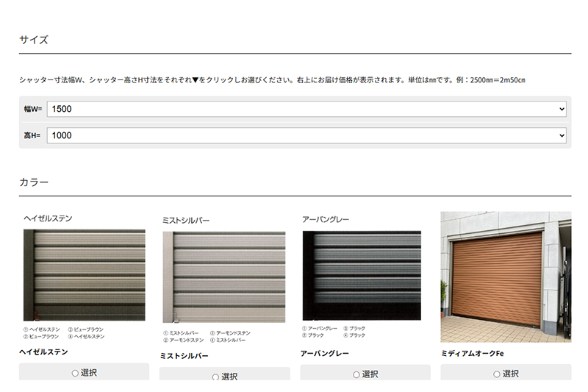The height and width of the screenshot is (392, 588).
Task: Click the shutter size instruction text
Action: (x=272, y=79)
